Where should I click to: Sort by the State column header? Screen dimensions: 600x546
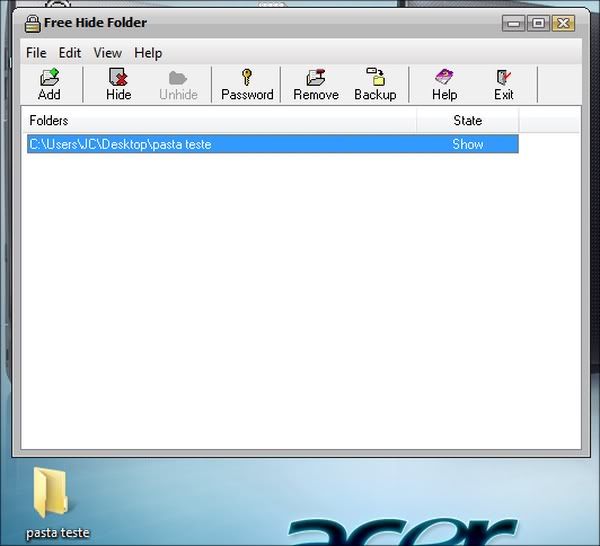point(468,121)
